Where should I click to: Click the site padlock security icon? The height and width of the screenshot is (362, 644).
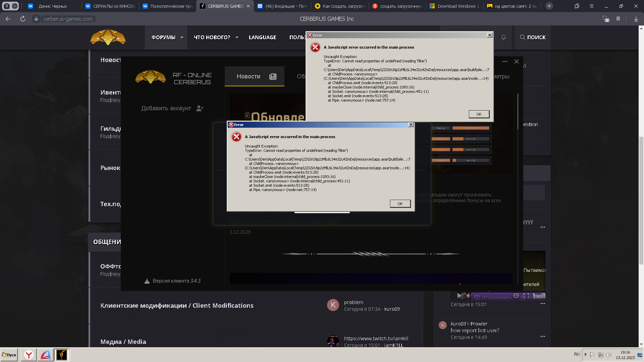point(36,19)
